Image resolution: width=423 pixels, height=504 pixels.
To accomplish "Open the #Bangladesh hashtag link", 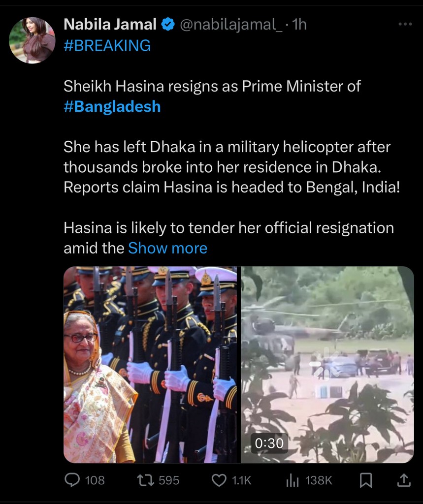I will [x=112, y=106].
